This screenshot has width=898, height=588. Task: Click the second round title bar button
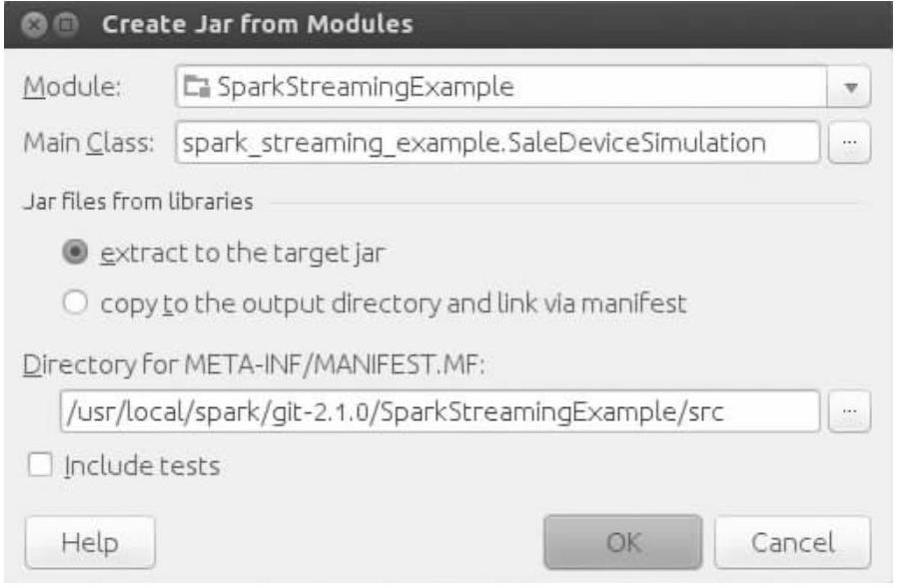click(x=65, y=25)
